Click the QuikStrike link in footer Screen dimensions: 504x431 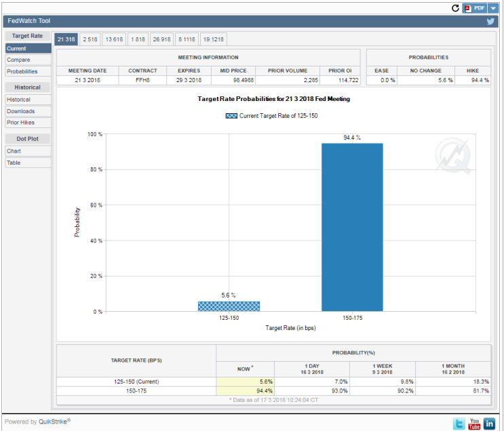coord(54,422)
